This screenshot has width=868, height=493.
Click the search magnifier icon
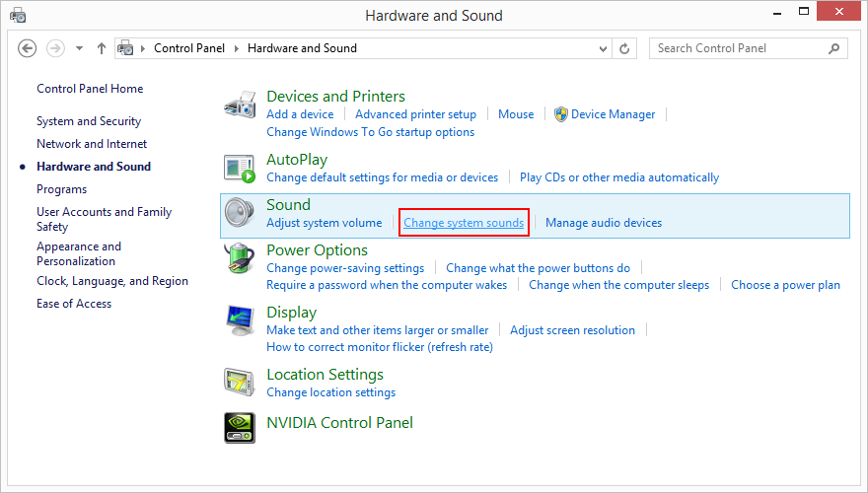833,48
